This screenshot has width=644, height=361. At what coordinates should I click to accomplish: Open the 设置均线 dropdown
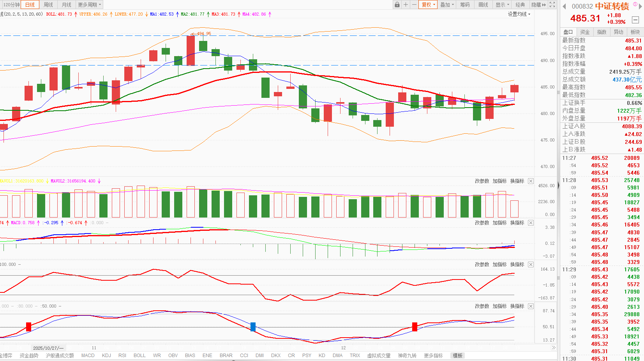click(519, 14)
